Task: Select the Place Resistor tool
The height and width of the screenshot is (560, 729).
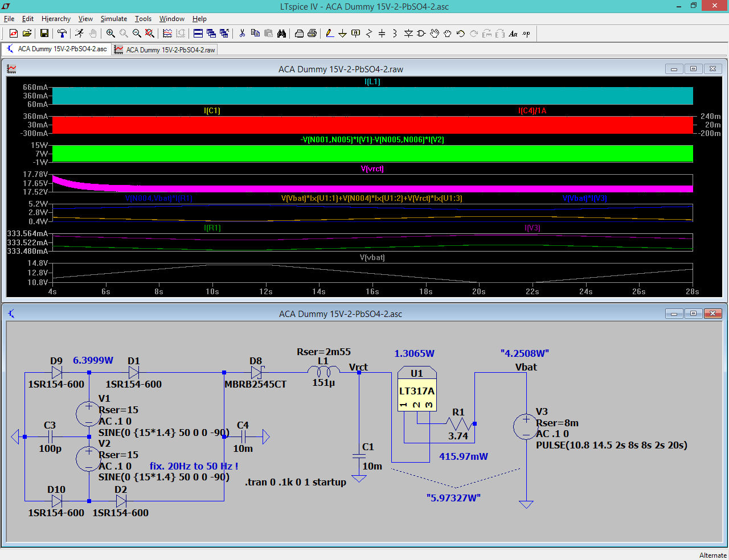Action: tap(369, 34)
